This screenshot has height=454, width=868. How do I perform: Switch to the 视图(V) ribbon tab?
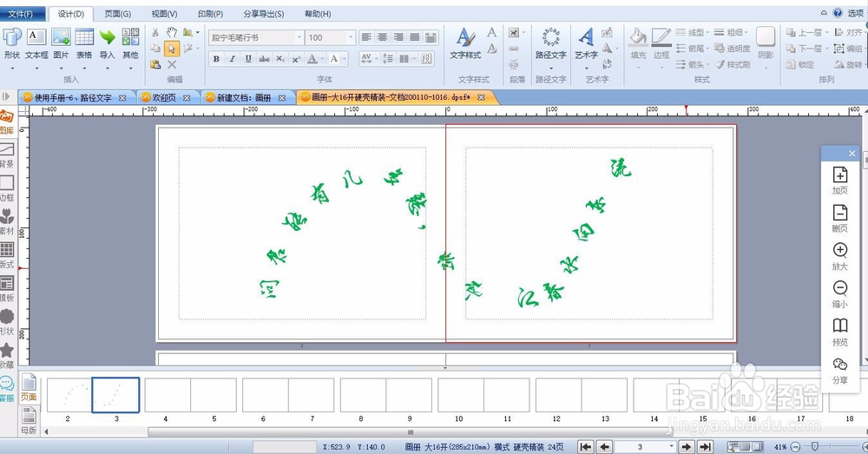[164, 14]
